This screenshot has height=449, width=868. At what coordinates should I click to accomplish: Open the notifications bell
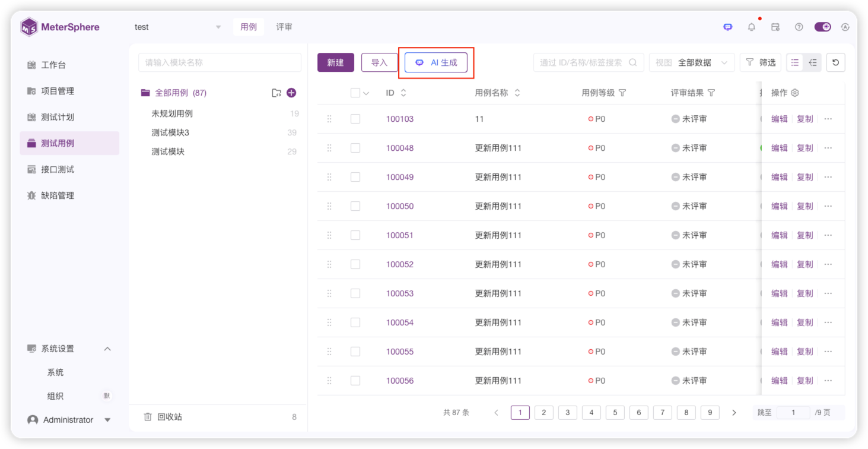point(752,27)
